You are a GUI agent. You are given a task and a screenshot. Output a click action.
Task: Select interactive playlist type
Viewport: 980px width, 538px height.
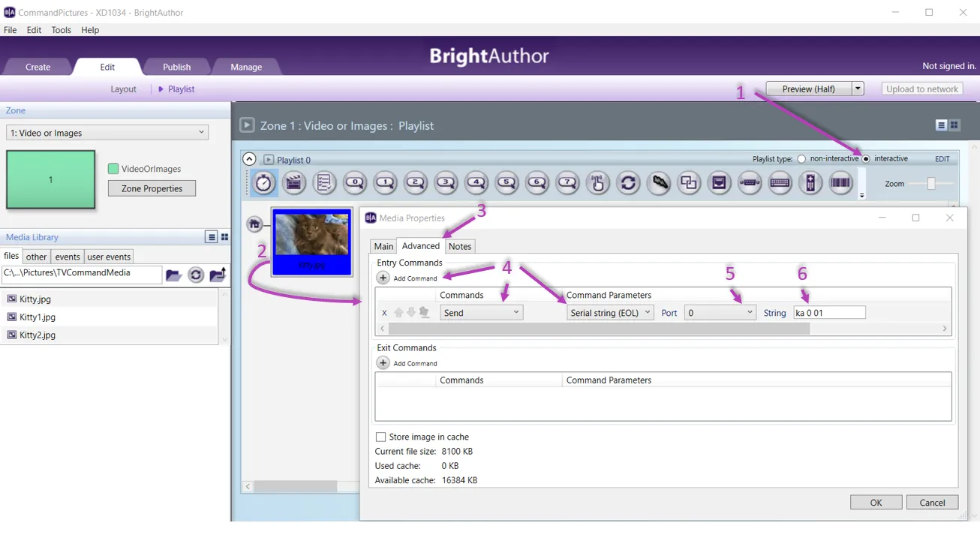[866, 159]
